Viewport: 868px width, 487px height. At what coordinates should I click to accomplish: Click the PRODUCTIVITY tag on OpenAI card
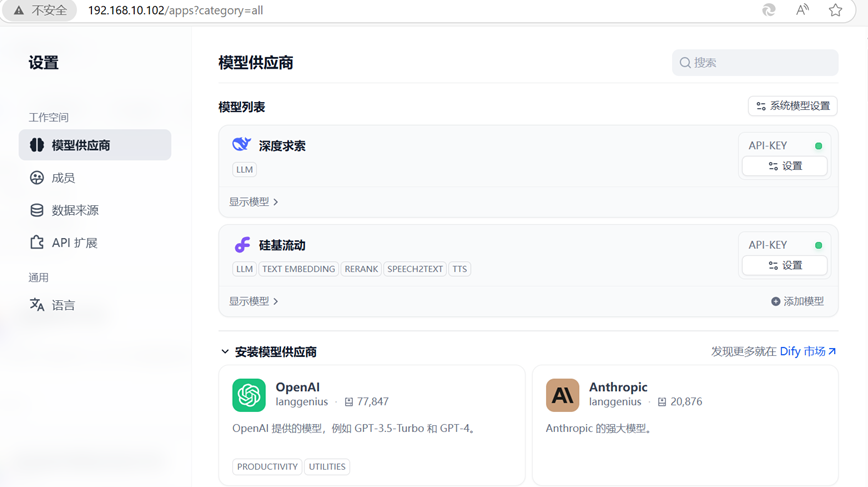[267, 467]
